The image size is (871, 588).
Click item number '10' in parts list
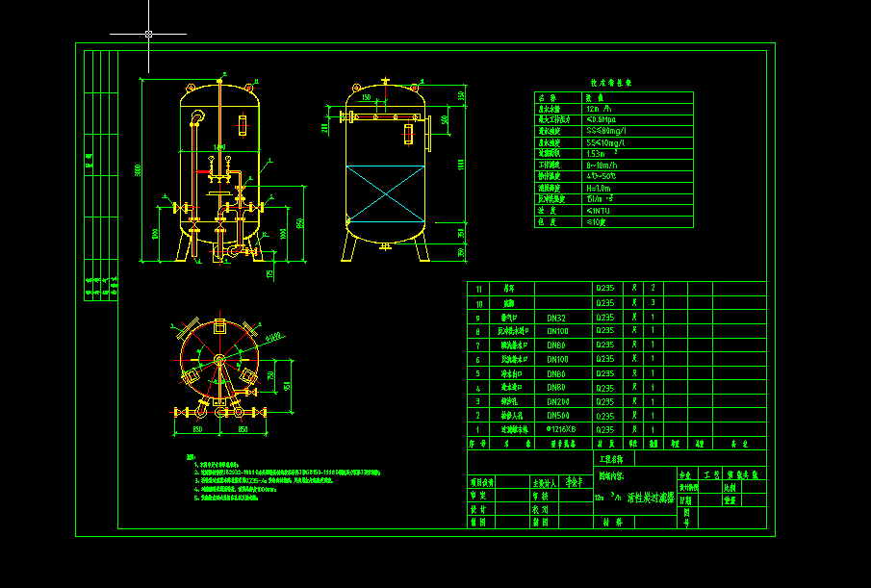479,304
